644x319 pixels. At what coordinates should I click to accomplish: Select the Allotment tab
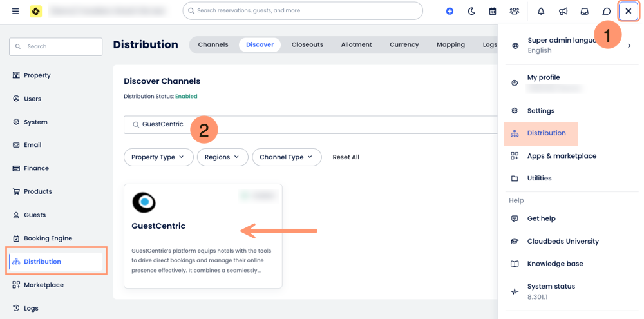pos(356,44)
